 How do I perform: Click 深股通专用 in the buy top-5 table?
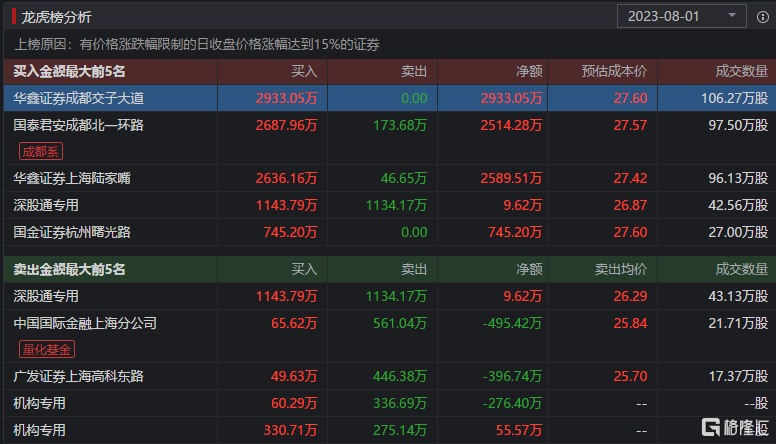(x=46, y=205)
